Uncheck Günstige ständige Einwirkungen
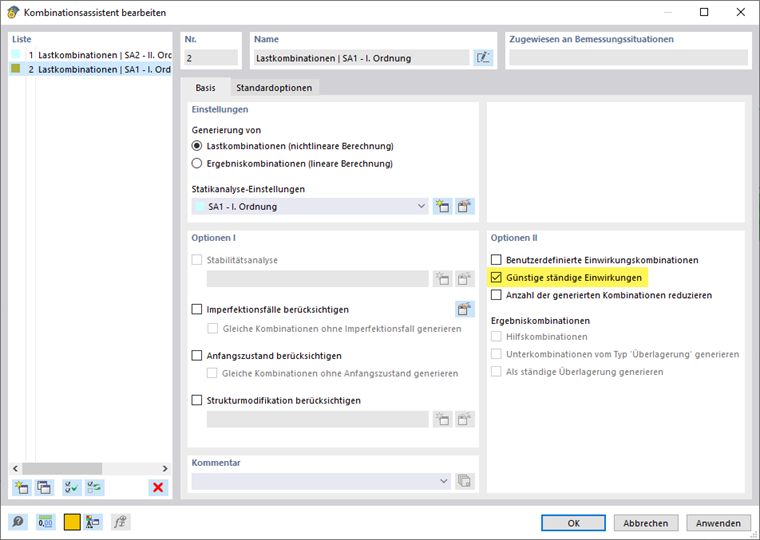This screenshot has width=760, height=540. pos(496,277)
